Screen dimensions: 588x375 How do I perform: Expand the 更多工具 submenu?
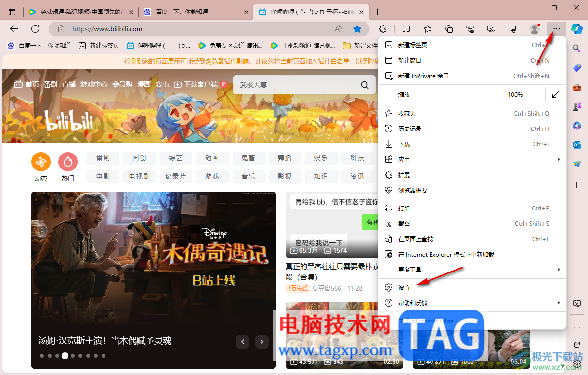click(472, 270)
